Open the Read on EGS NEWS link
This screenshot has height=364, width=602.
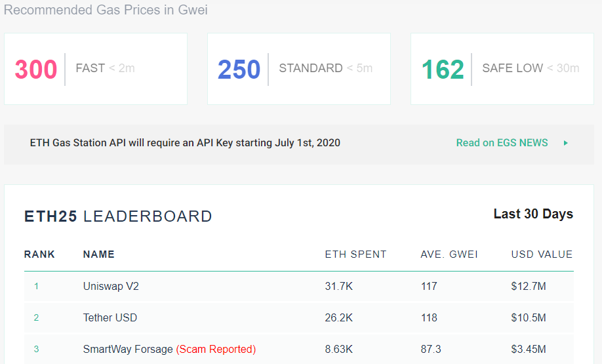point(502,143)
